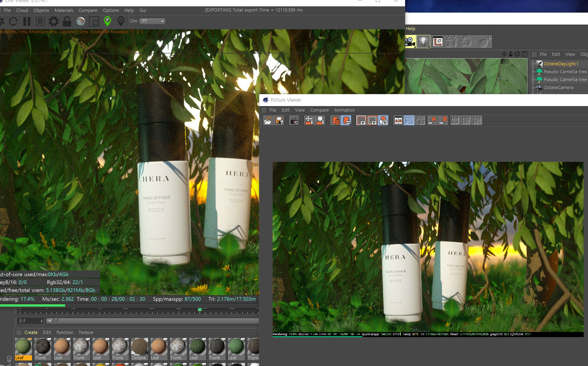Viewport: 588px width, 366px height.
Task: Open Picture Viewer View menu
Action: click(x=300, y=110)
